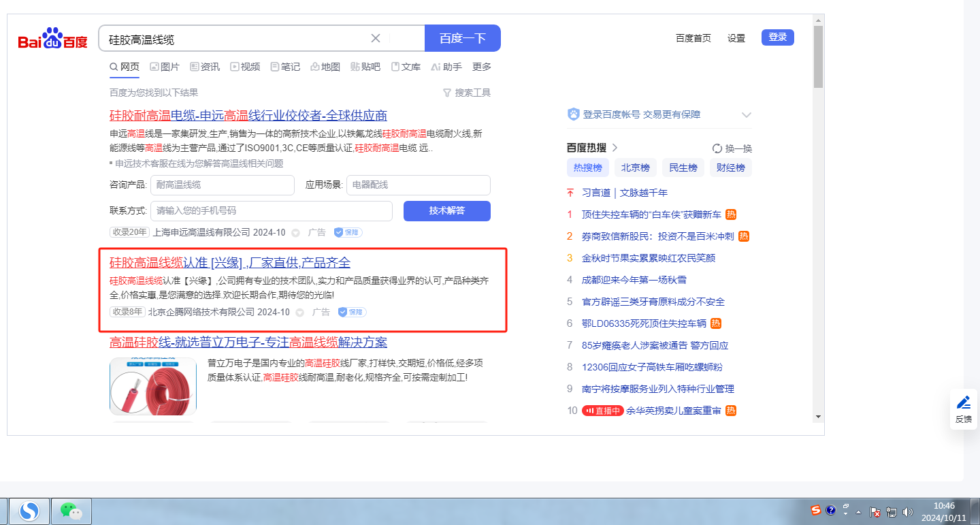Switch to the 图片 search tab
The height and width of the screenshot is (525, 980).
(x=164, y=67)
